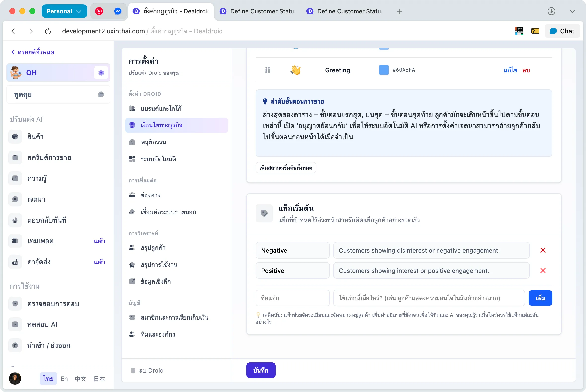
Task: Open the สินค้า (products) section icon
Action: point(15,137)
